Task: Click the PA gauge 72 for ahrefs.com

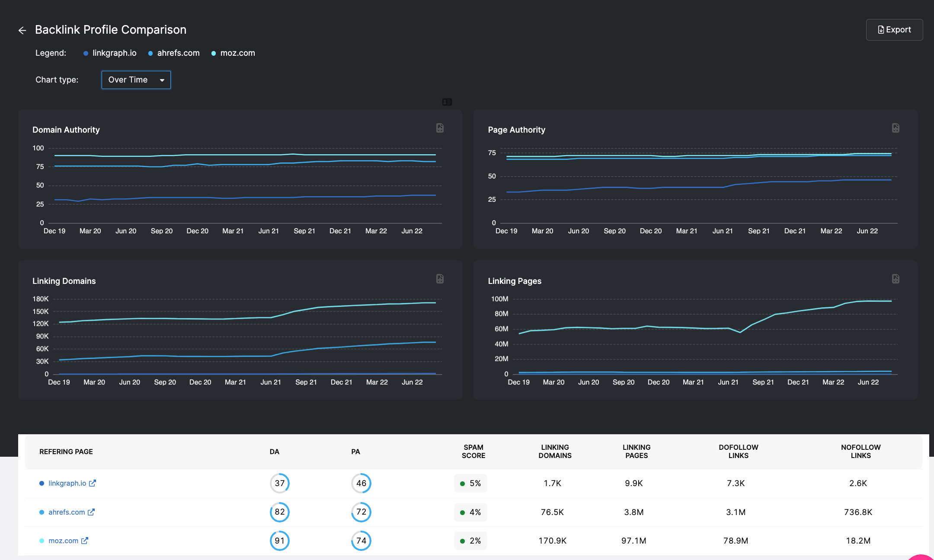Action: (x=361, y=512)
